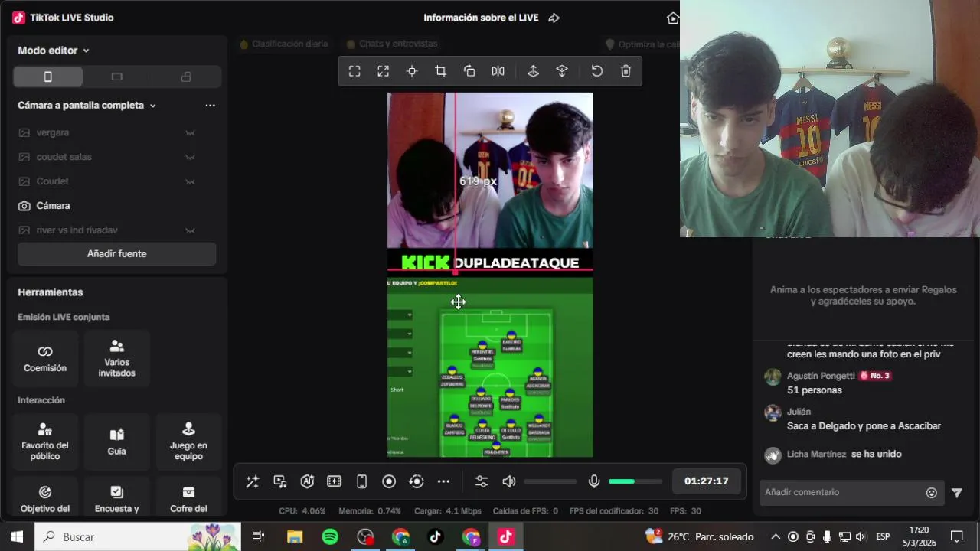The width and height of the screenshot is (980, 551).
Task: Open Favorito del público tool
Action: [45, 442]
